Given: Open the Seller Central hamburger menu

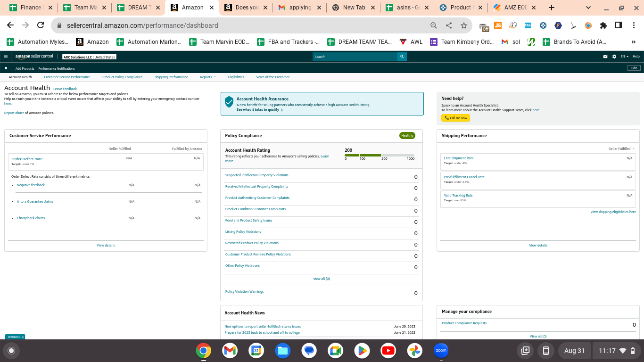Looking at the screenshot, I should pyautogui.click(x=6, y=57).
